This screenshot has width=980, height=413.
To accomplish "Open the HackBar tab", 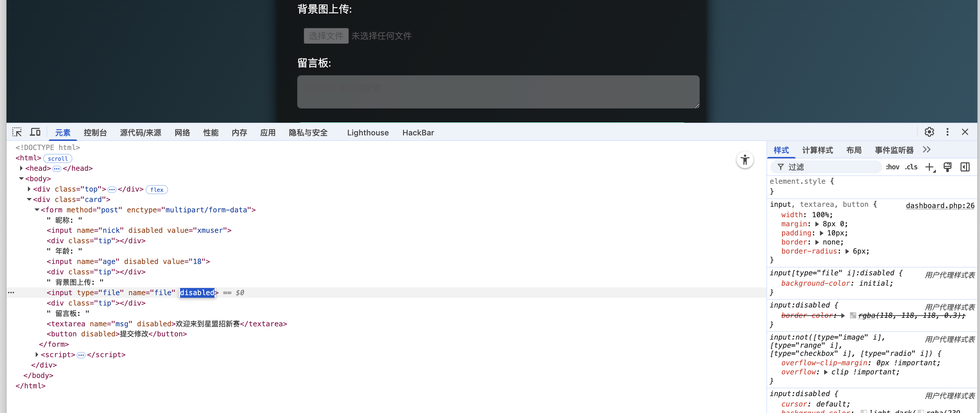I will coord(418,132).
